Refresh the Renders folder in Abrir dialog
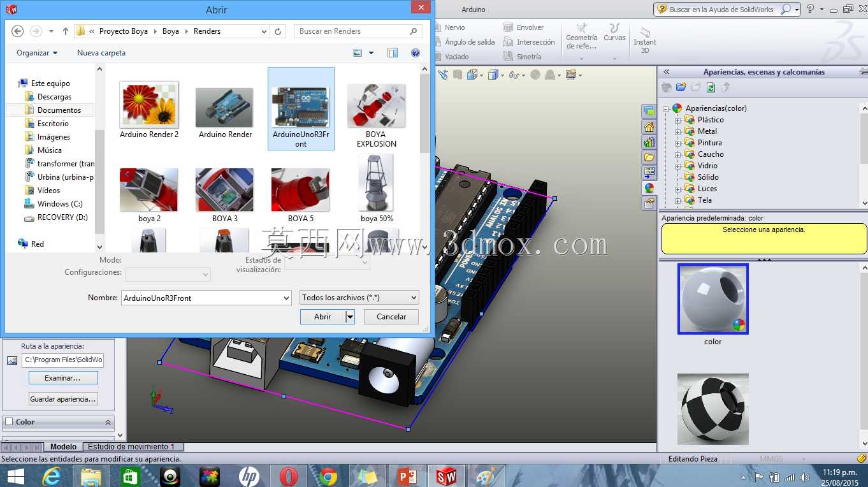868x487 pixels. tap(278, 31)
